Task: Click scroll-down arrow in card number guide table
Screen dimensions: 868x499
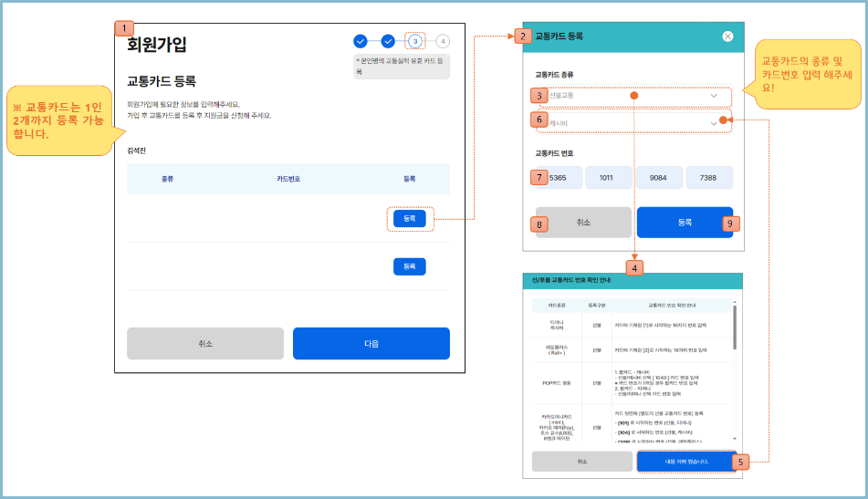Action: [x=735, y=439]
